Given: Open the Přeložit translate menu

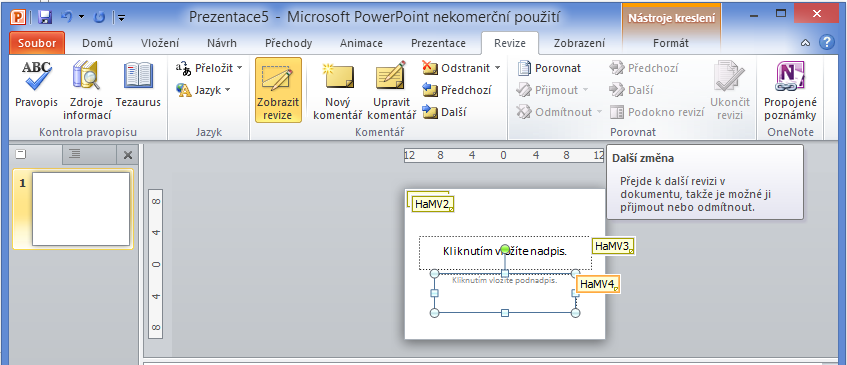Looking at the screenshot, I should click(209, 68).
